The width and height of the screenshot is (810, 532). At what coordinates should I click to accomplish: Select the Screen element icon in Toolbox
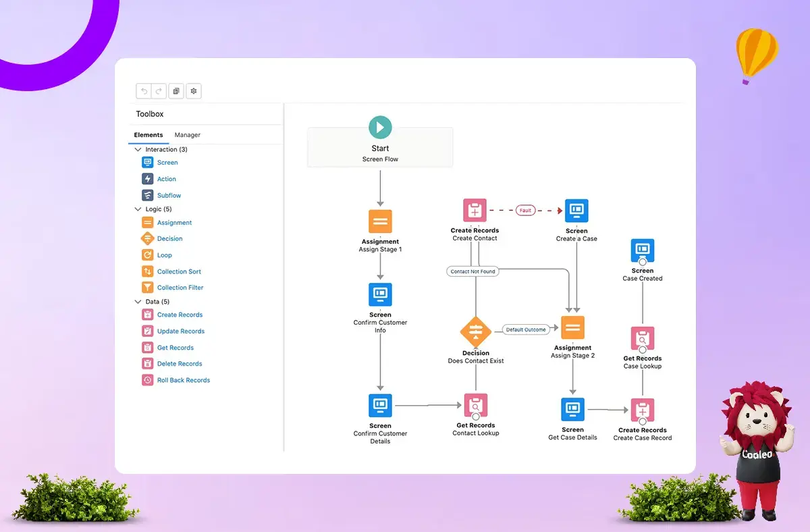[148, 162]
